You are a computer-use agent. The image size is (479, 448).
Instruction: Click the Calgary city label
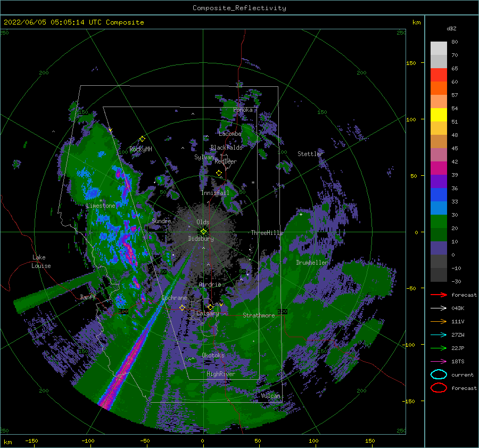tap(208, 313)
